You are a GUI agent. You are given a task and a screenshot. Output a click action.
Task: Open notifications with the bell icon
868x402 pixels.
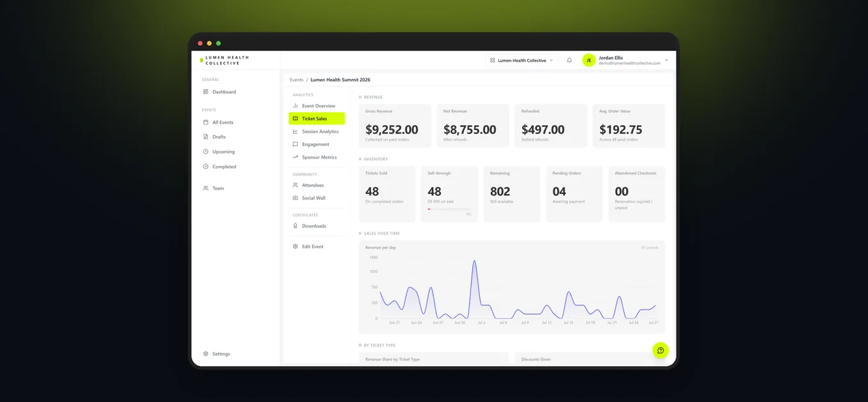(x=569, y=61)
